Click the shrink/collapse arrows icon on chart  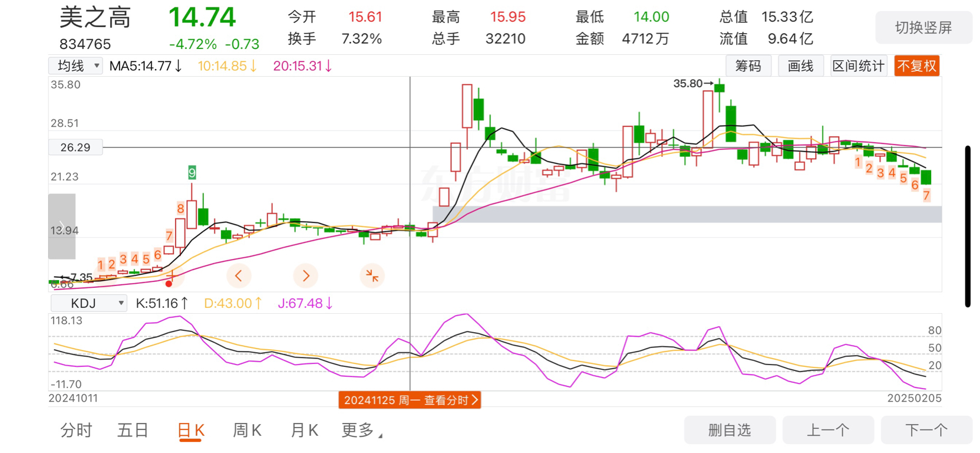372,275
